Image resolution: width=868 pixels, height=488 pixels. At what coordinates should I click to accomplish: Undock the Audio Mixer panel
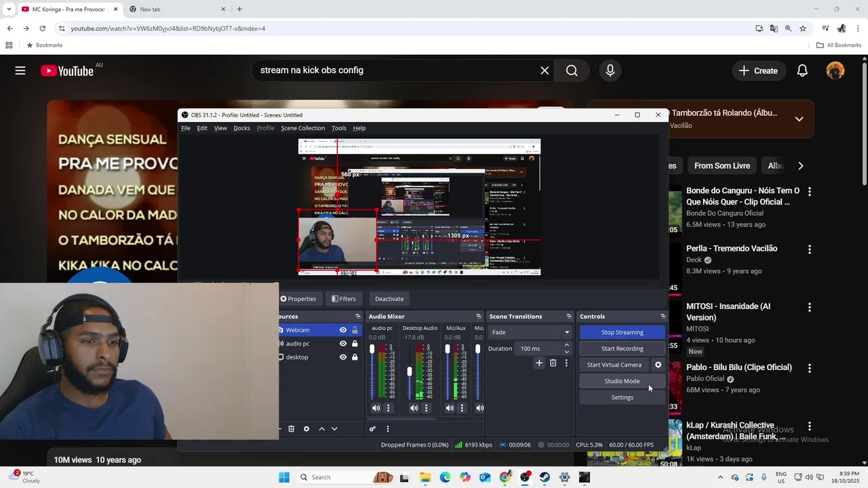479,317
